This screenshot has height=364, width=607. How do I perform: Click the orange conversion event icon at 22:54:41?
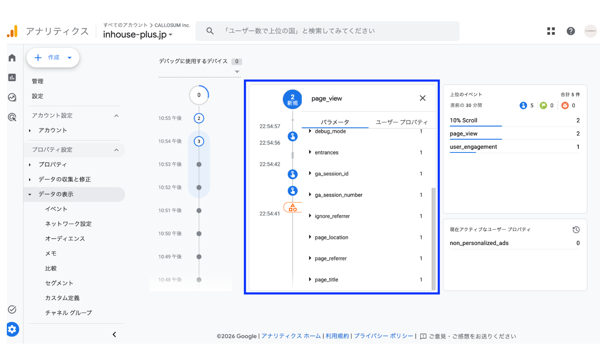pos(292,207)
